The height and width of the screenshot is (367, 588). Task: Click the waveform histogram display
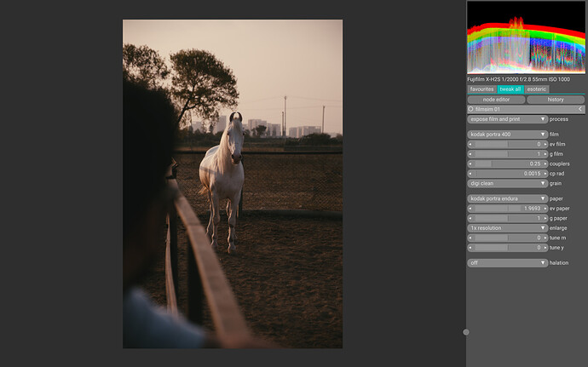(526, 37)
